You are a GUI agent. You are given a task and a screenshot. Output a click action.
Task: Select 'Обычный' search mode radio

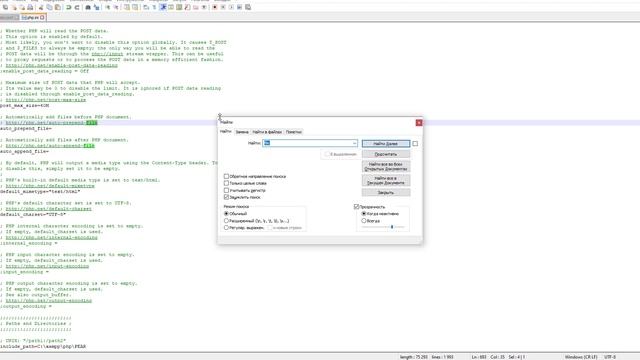click(226, 213)
